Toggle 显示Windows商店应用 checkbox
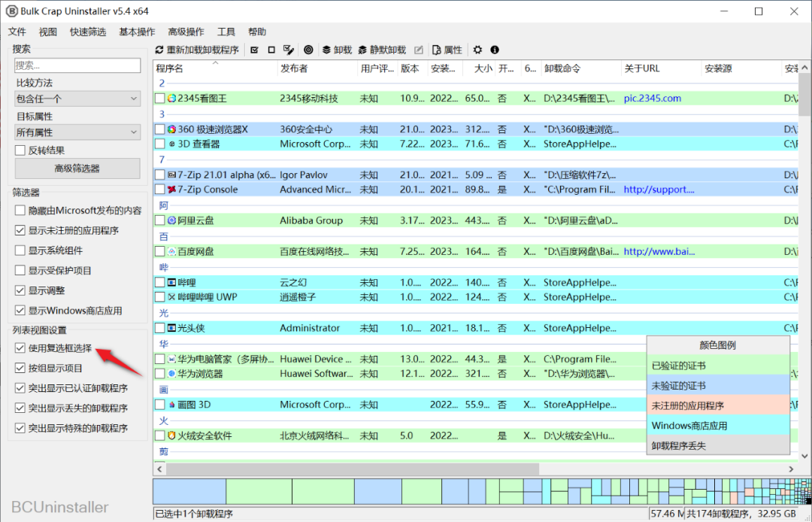The height and width of the screenshot is (522, 812). click(20, 311)
